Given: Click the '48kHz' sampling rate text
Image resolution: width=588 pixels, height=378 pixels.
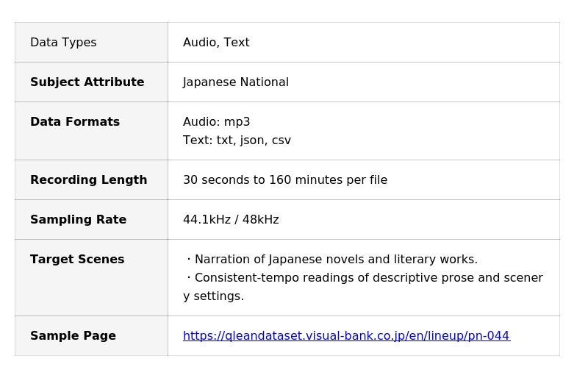Looking at the screenshot, I should (260, 220).
